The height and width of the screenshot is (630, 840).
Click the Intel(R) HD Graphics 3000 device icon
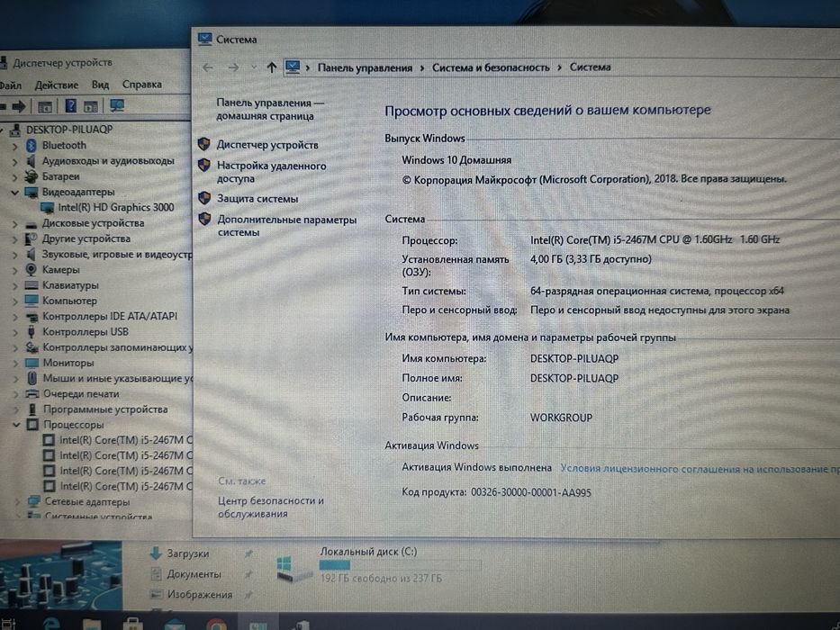pos(48,207)
